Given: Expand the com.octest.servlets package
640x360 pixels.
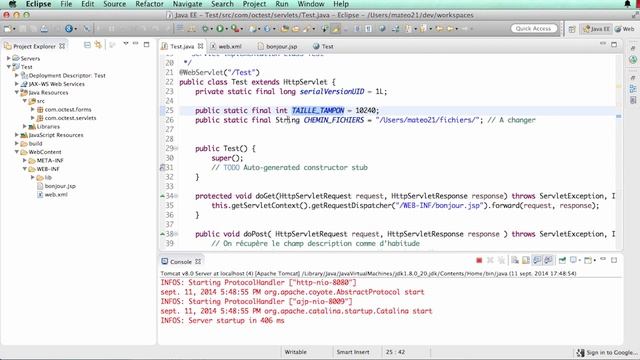Looking at the screenshot, I should coord(33,118).
